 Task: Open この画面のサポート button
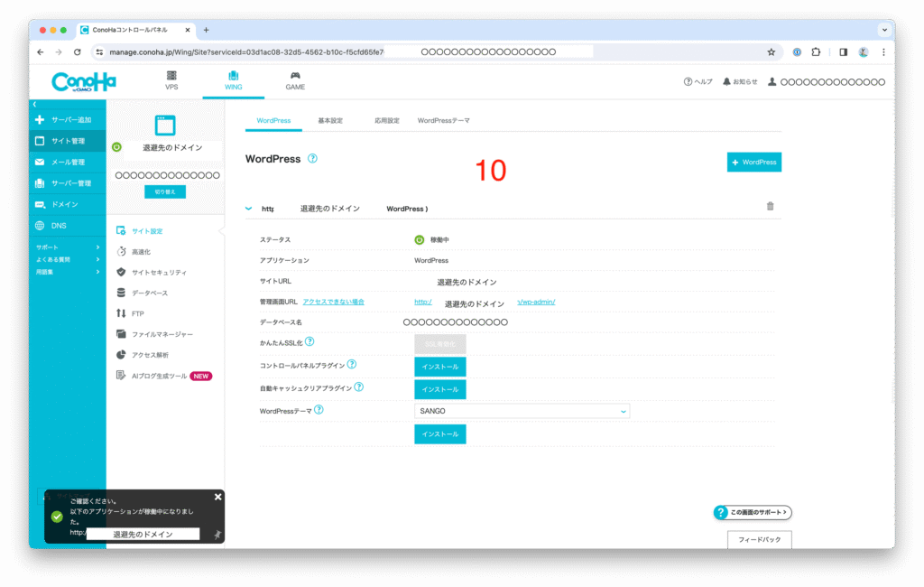753,512
